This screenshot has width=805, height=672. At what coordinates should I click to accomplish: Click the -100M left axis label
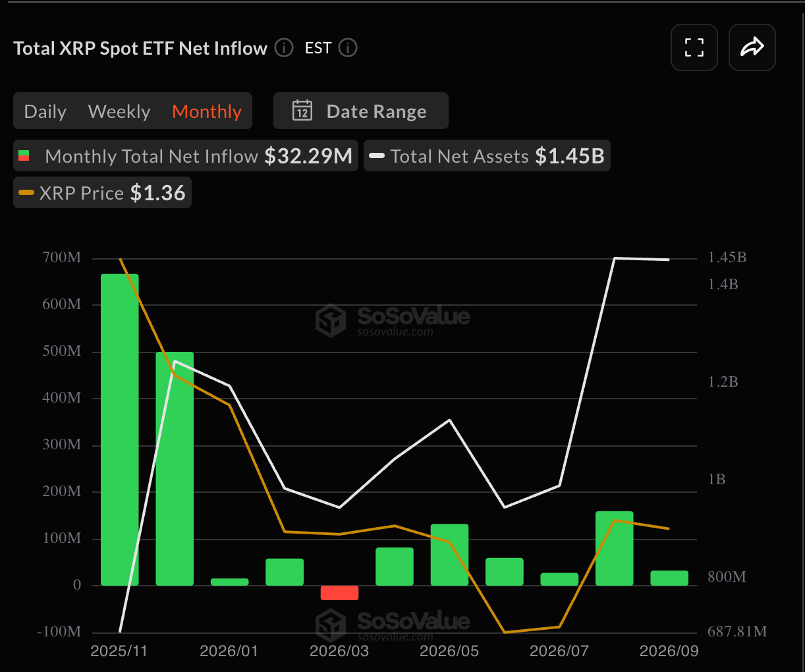(59, 632)
